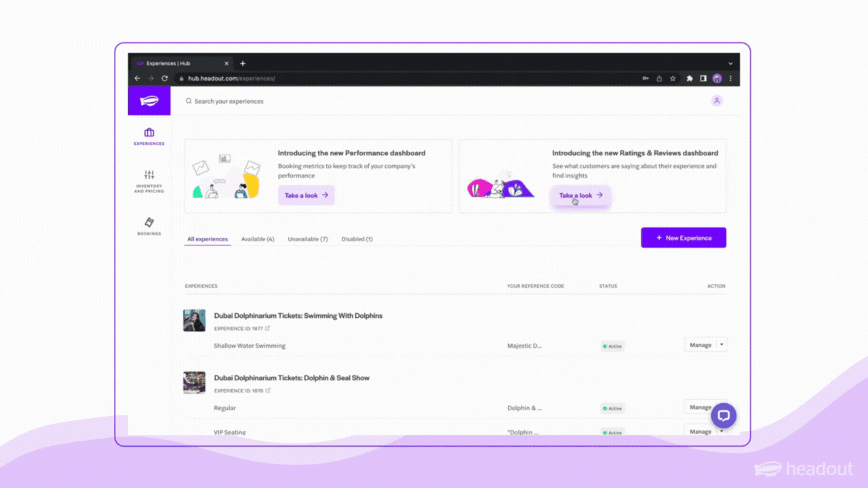Click the saved passwords key icon
The height and width of the screenshot is (488, 868).
[646, 79]
